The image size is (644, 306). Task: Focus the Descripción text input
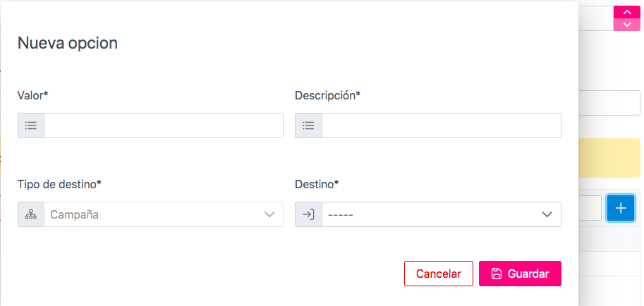(x=441, y=126)
